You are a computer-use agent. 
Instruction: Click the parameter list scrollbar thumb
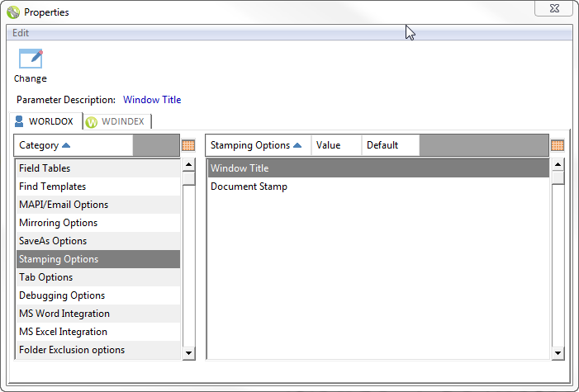558,178
